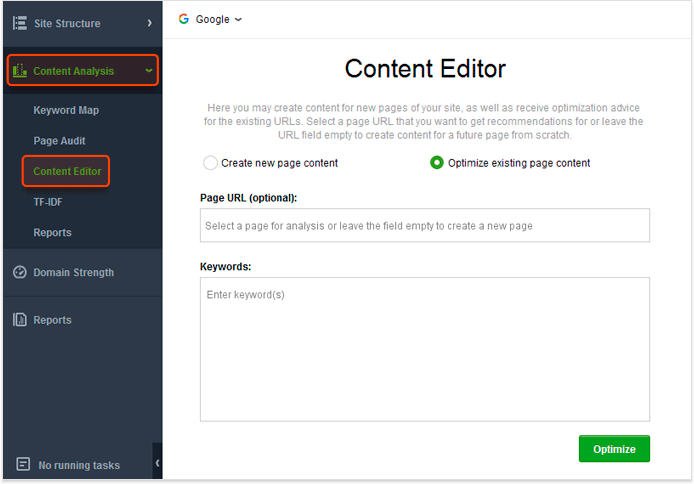Collapse the Content Analysis section chevron
694x484 pixels.
pyautogui.click(x=149, y=70)
